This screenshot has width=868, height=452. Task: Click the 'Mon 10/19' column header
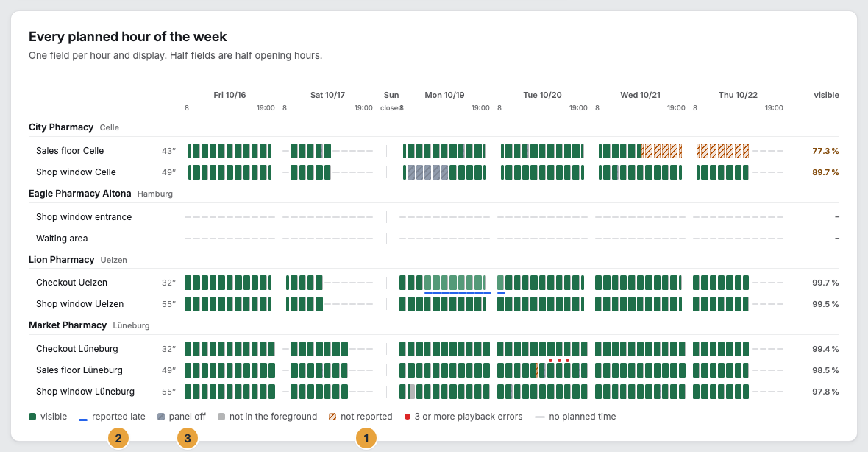coord(444,95)
